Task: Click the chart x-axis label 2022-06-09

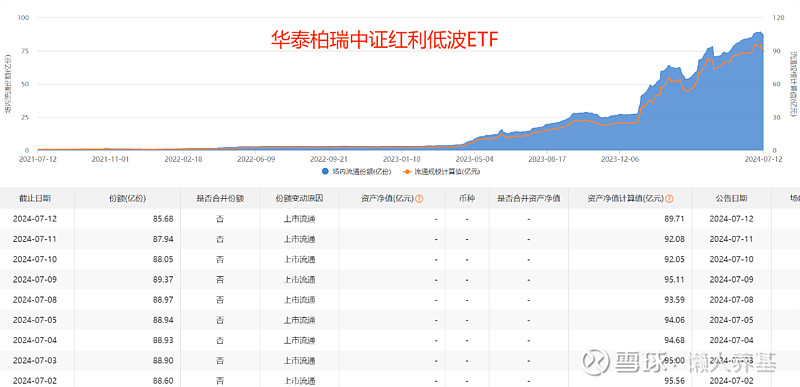Action: 256,159
